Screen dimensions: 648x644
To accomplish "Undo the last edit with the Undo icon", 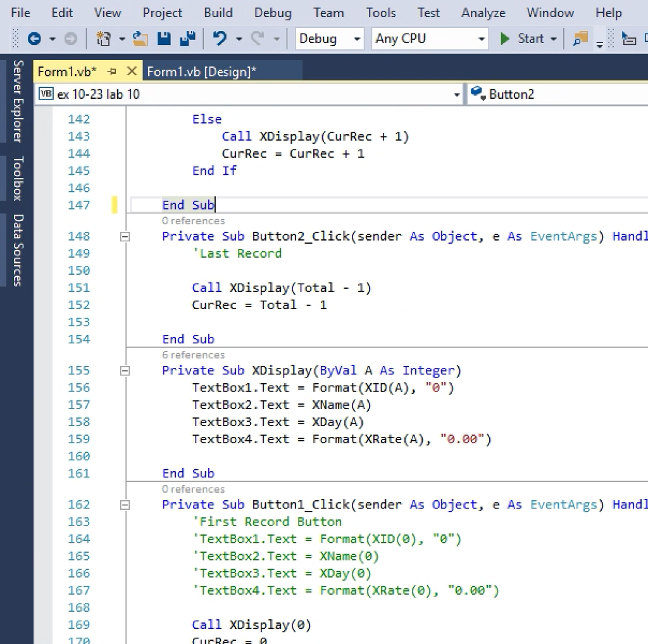I will [220, 39].
